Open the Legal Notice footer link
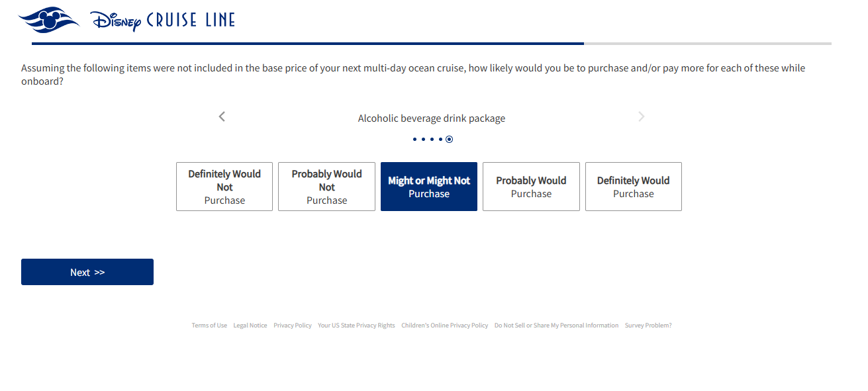868x391 pixels. [x=250, y=326]
